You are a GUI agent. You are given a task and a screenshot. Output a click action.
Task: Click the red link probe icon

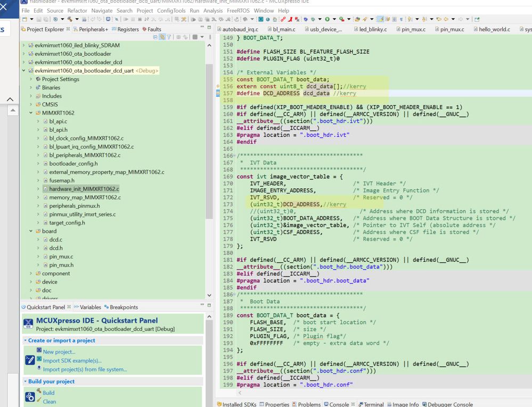pos(283,19)
